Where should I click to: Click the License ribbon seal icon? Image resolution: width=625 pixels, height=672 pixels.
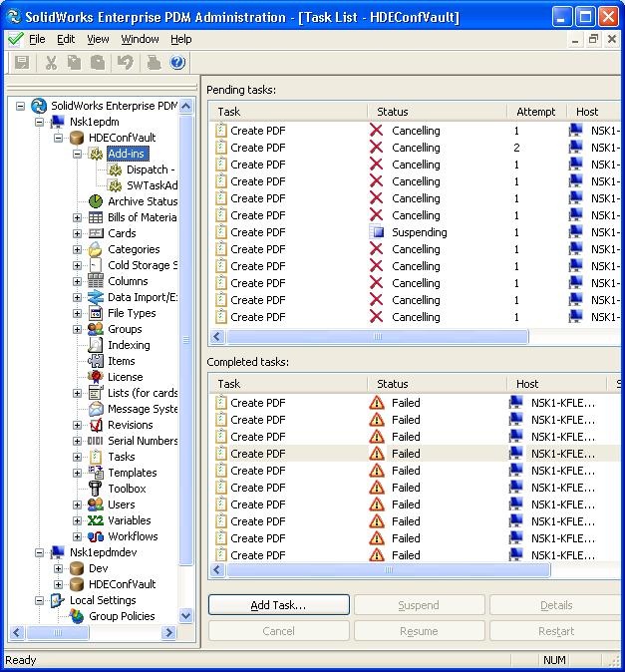(96, 377)
